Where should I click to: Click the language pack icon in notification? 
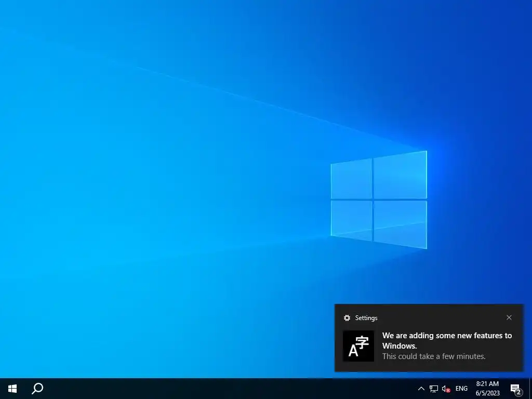358,346
